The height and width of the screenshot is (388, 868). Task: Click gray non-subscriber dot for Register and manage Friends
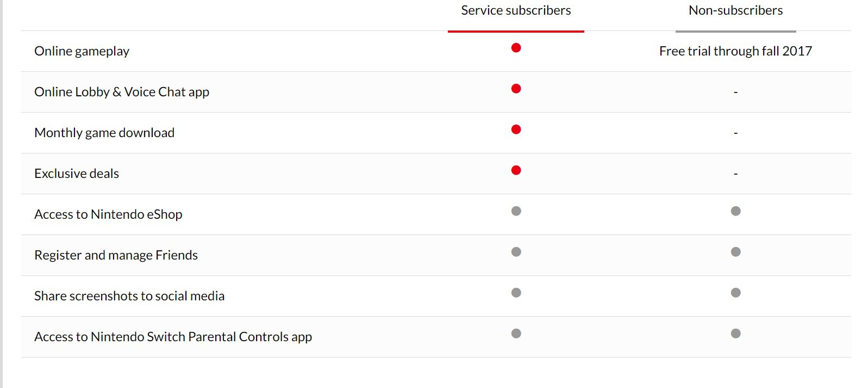coord(736,252)
